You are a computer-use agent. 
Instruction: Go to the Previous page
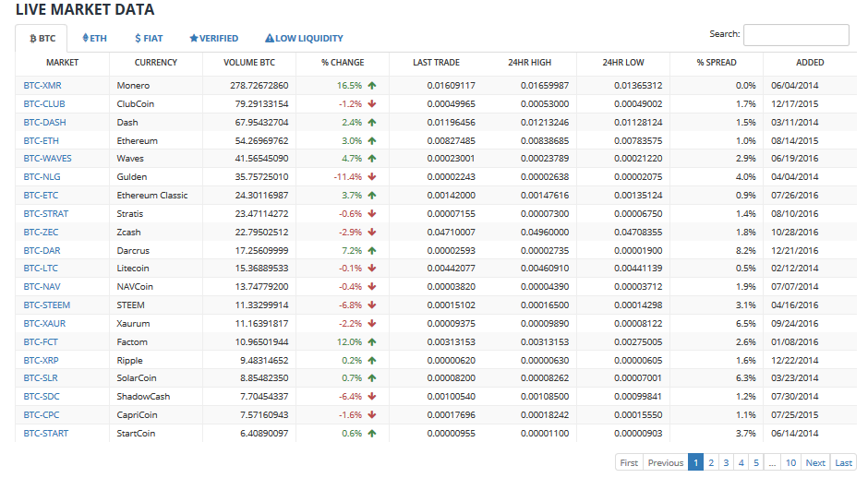[666, 462]
